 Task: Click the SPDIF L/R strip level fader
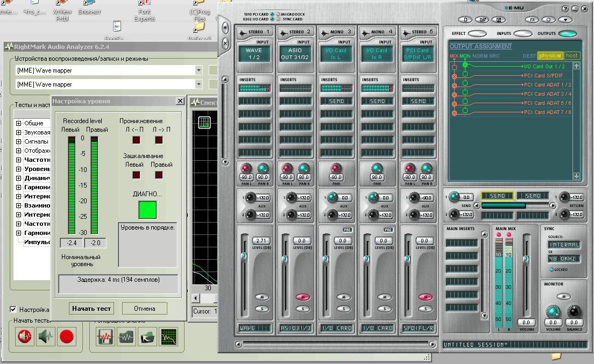tap(408, 259)
